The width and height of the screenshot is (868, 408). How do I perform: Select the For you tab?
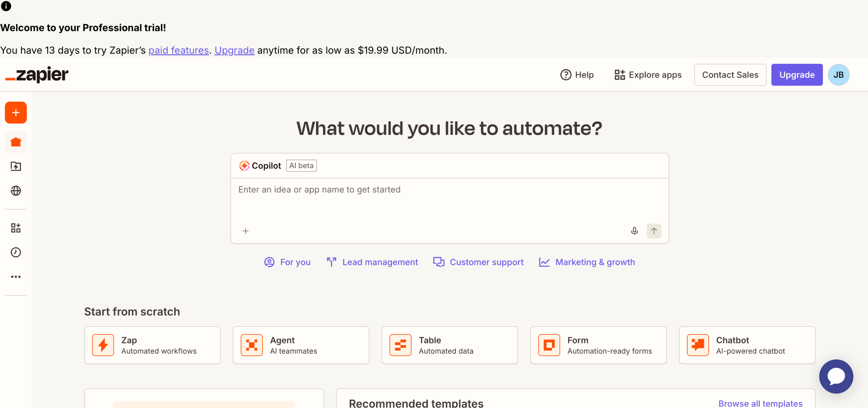tap(288, 262)
